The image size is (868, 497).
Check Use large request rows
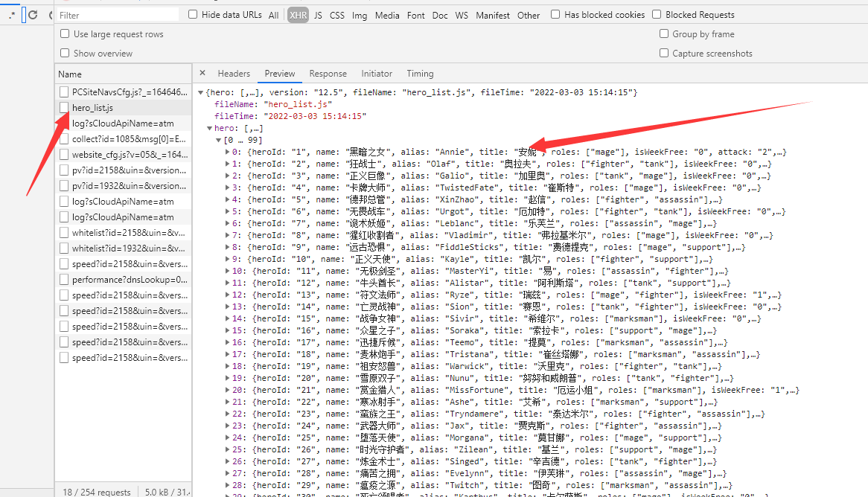coord(64,33)
